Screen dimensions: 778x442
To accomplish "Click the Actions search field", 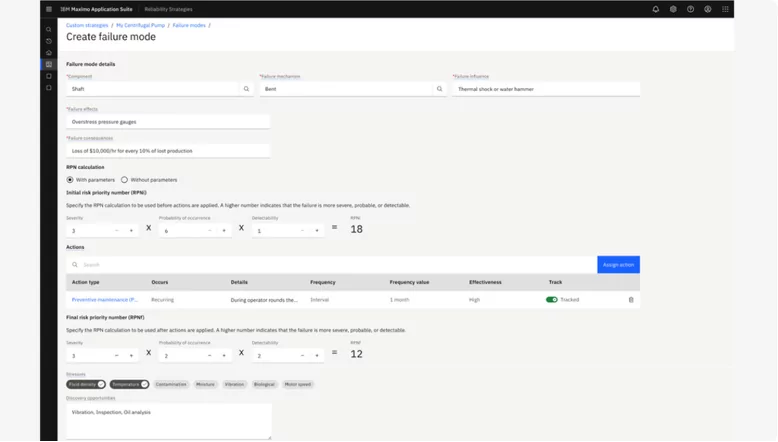I will (331, 265).
